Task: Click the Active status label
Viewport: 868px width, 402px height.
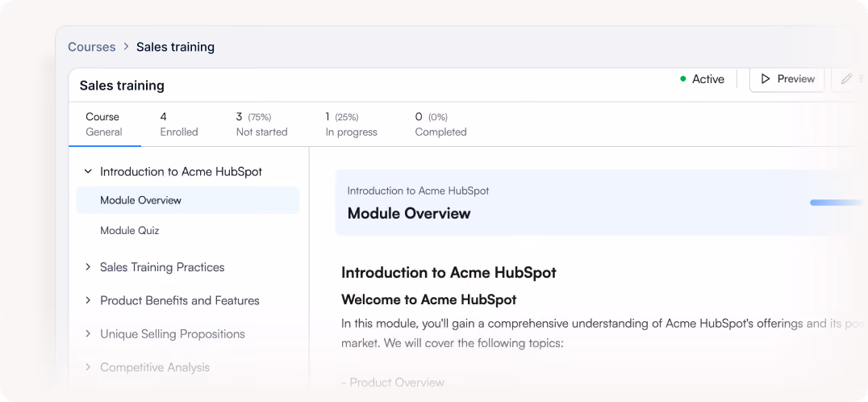Action: point(708,79)
